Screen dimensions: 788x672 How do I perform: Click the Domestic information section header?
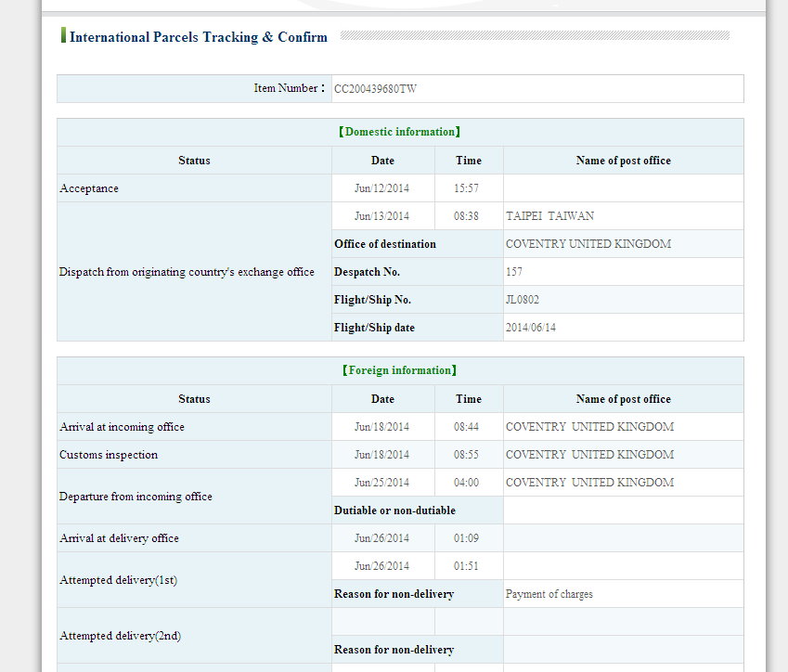click(x=400, y=132)
